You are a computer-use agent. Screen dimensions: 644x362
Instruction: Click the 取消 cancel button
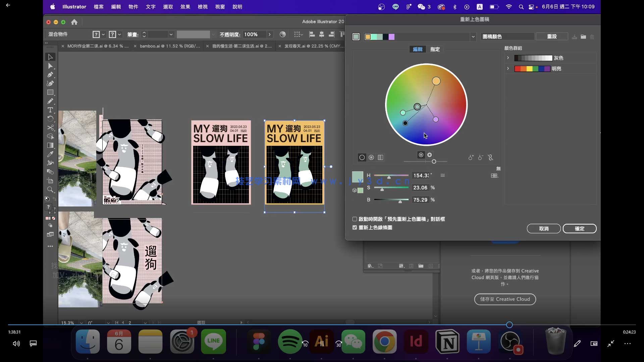[543, 229]
